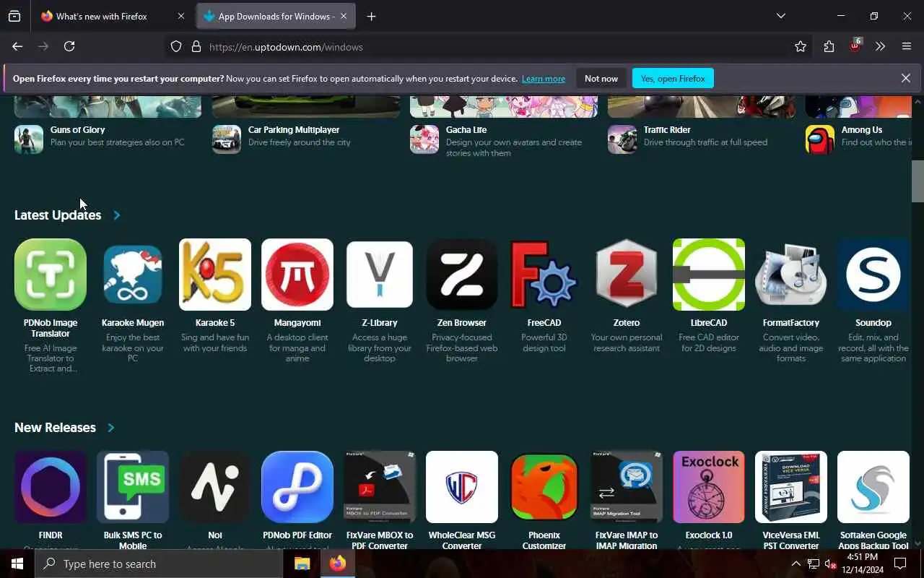
Task: Expand Latest Updates section arrow
Action: (117, 215)
